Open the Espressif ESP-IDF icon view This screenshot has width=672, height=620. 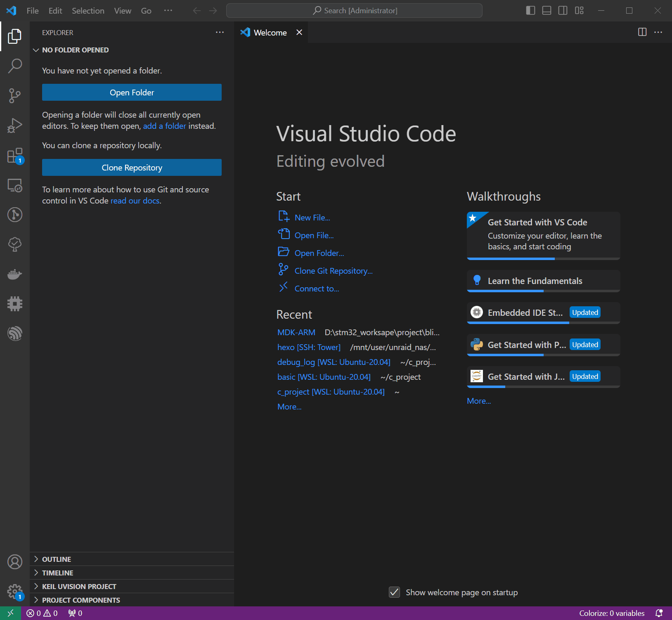(15, 334)
